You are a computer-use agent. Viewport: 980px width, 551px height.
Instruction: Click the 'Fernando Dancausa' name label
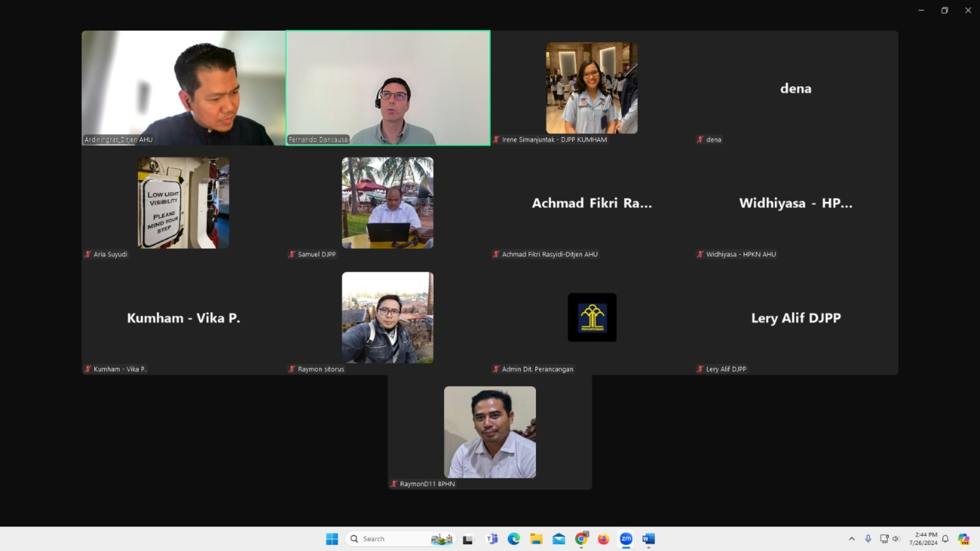(x=318, y=139)
